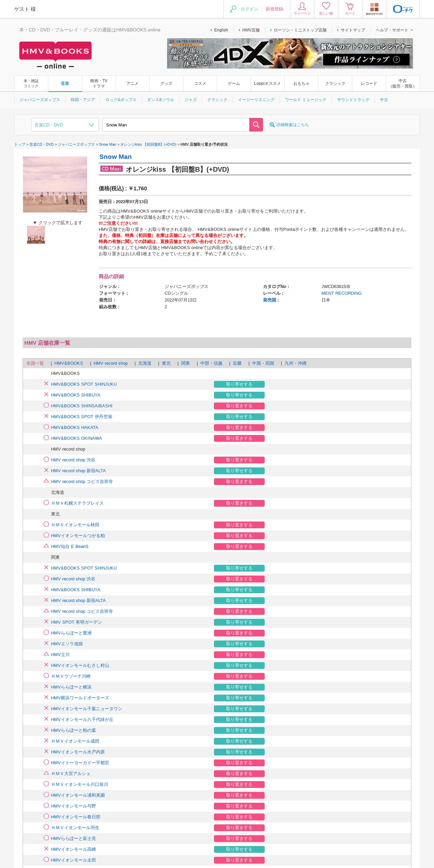Click 取り置きする for HMV&BOOKS OKINAWA
Viewport: 434px width, 868px height.
click(x=239, y=438)
